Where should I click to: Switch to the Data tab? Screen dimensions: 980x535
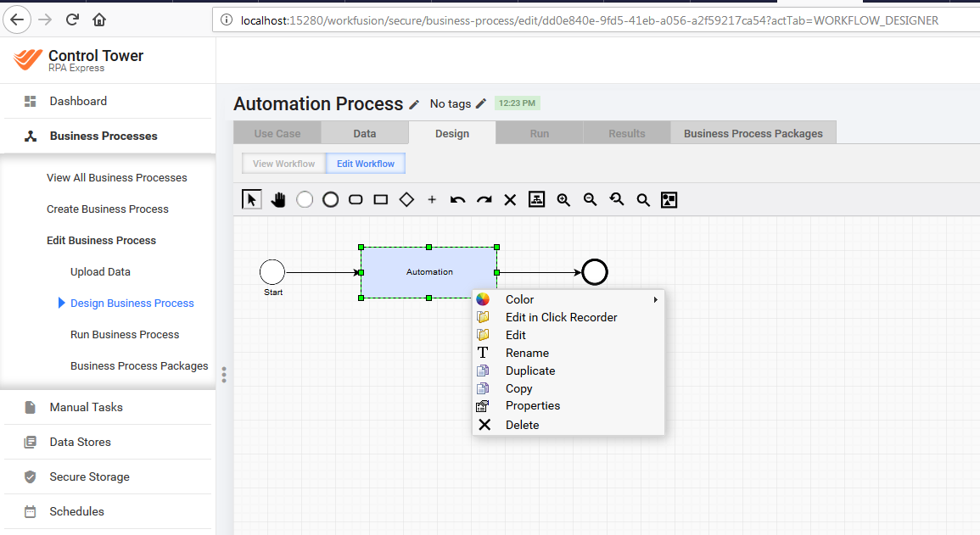(364, 133)
